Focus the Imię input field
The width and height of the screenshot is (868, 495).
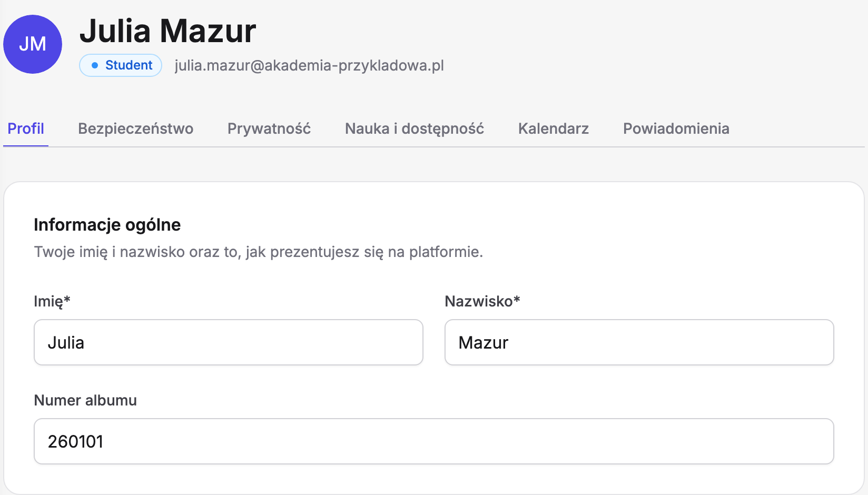(x=229, y=342)
